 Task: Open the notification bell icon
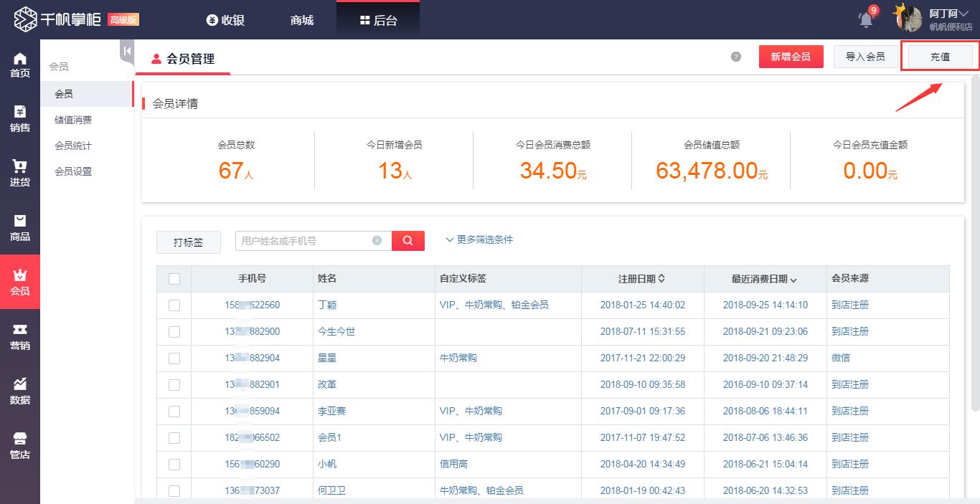[866, 20]
